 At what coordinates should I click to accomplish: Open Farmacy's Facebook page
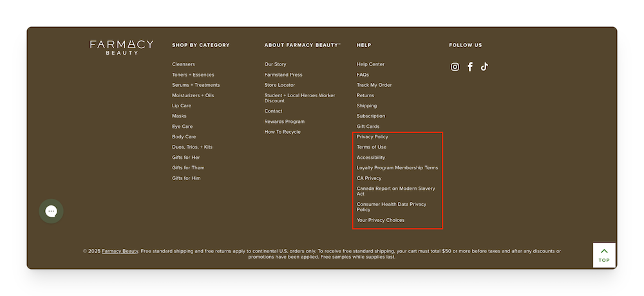pos(470,67)
